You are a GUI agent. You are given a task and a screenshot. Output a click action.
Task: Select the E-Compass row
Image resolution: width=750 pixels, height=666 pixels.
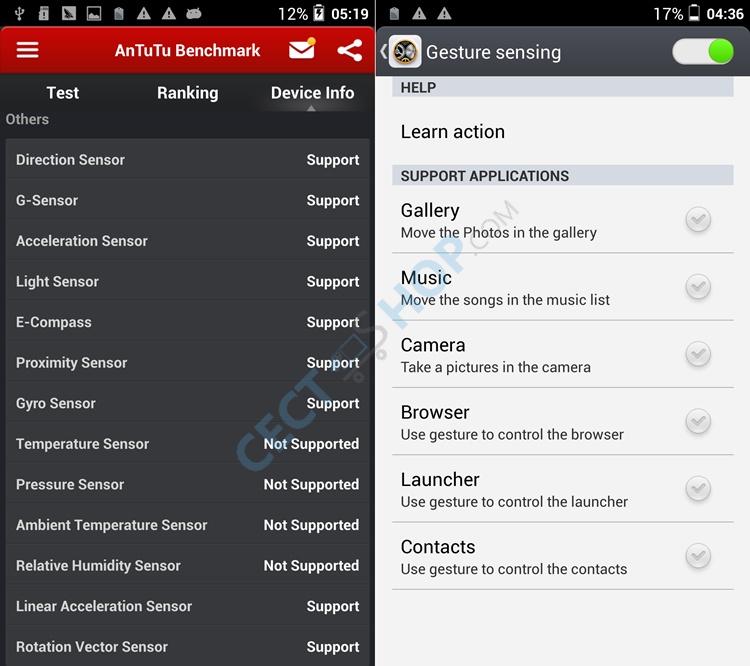(188, 322)
